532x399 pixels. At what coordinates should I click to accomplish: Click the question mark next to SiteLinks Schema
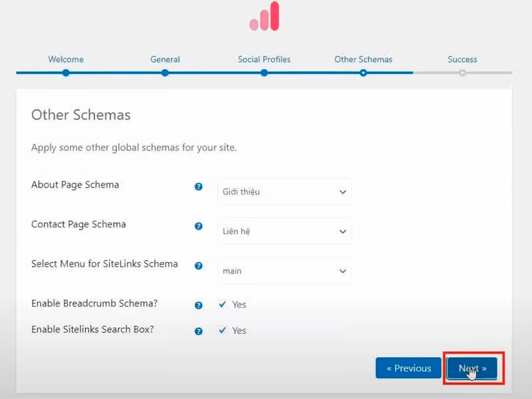click(x=198, y=265)
